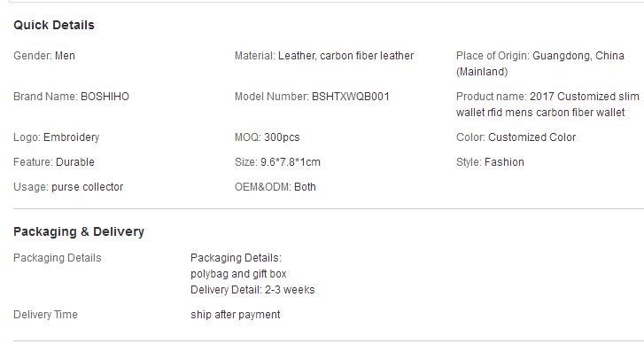Select the Product name wallet description
The image size is (644, 344).
pyautogui.click(x=547, y=105)
